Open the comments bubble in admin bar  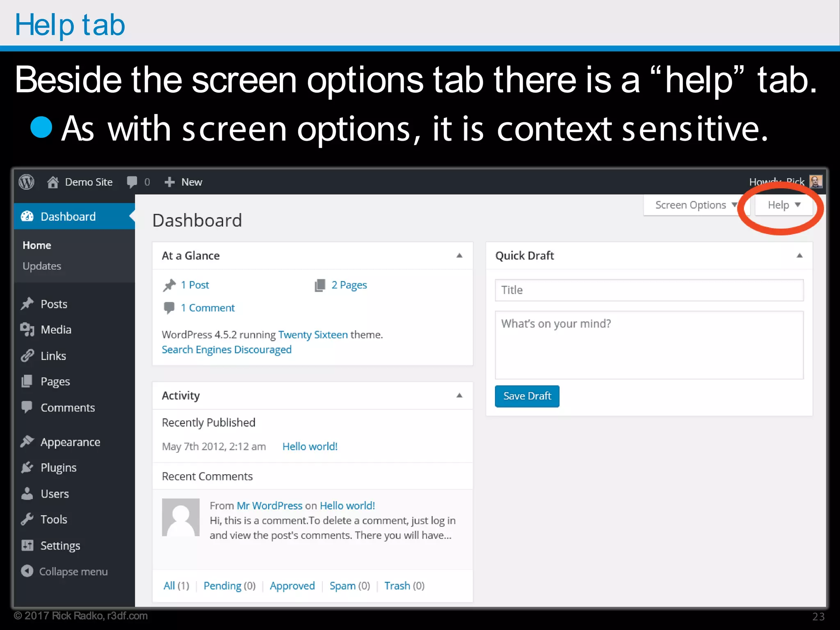click(x=132, y=182)
